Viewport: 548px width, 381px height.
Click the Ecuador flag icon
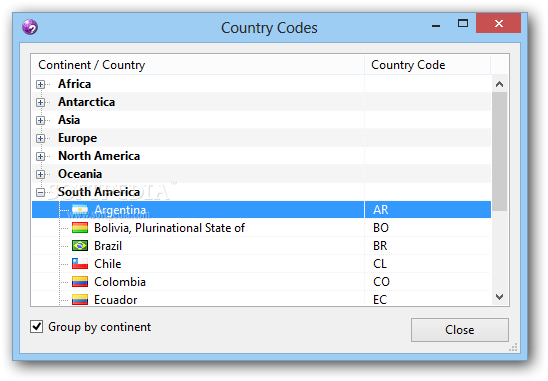click(x=80, y=300)
